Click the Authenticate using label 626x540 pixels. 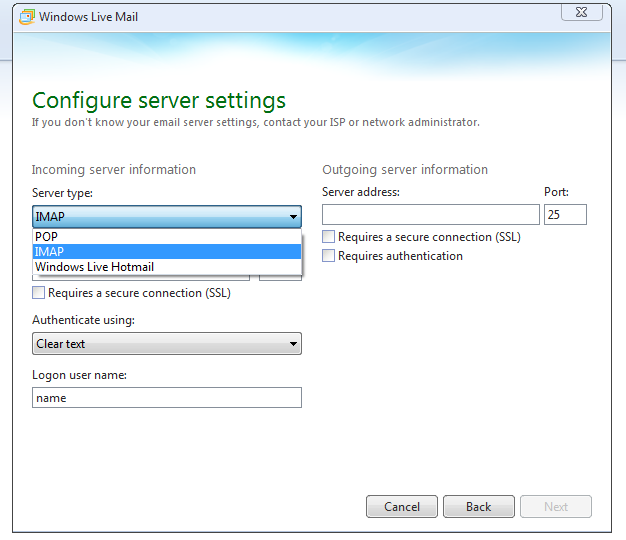(83, 320)
